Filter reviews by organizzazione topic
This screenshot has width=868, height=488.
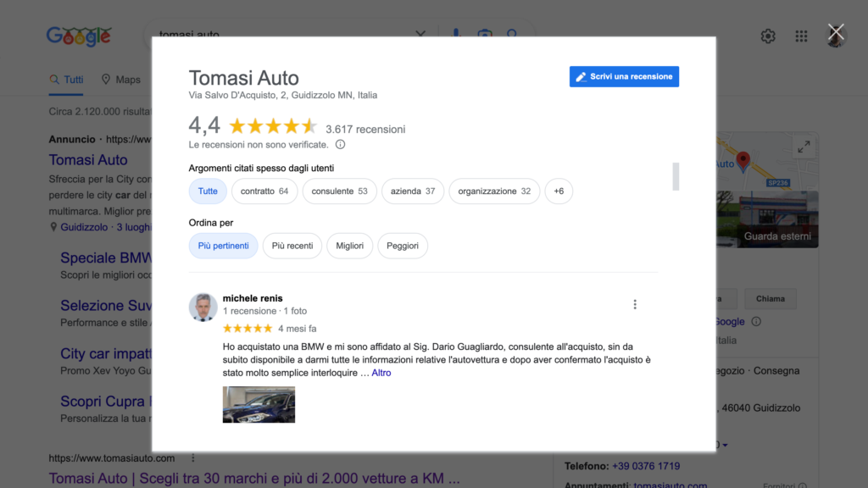pyautogui.click(x=494, y=191)
